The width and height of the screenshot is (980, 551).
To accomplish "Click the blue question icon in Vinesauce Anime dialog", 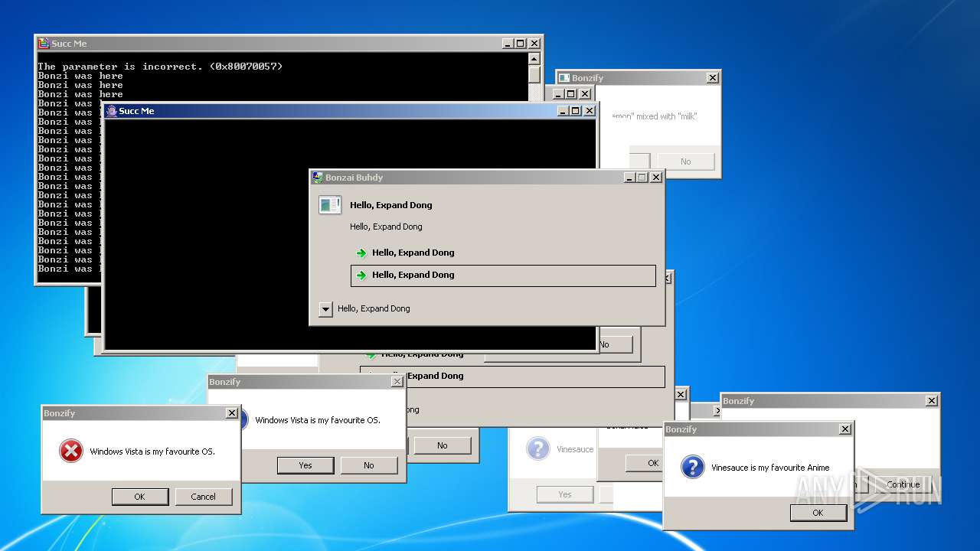I will [x=693, y=467].
